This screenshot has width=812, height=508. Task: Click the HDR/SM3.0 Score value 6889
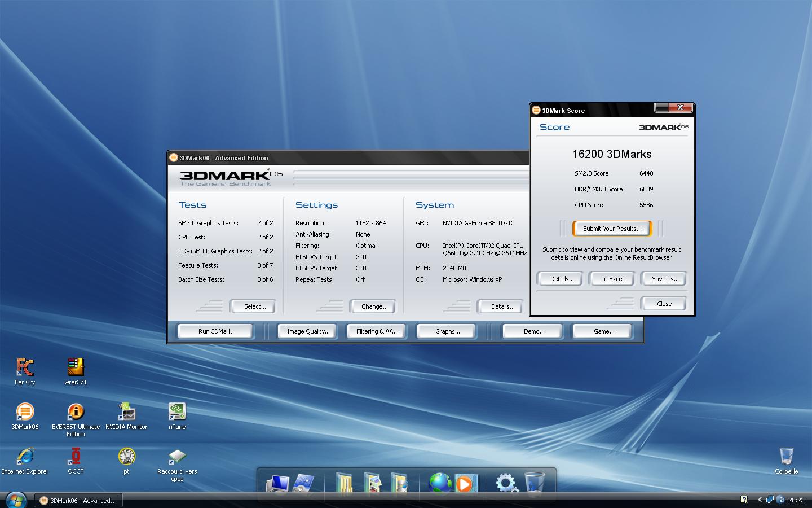click(x=646, y=189)
